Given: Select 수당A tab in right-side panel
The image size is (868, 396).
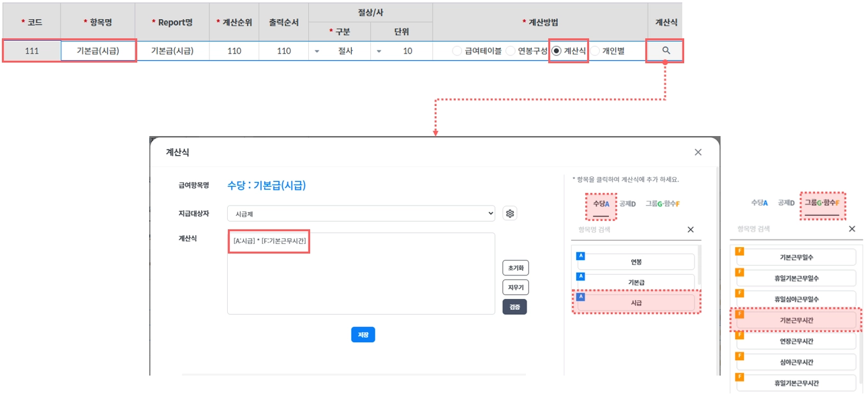Looking at the screenshot, I should 759,202.
